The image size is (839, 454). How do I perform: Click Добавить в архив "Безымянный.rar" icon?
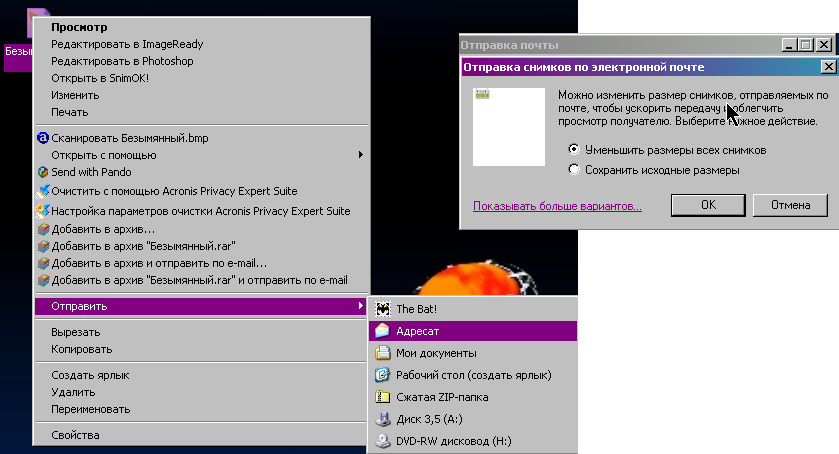click(x=42, y=246)
